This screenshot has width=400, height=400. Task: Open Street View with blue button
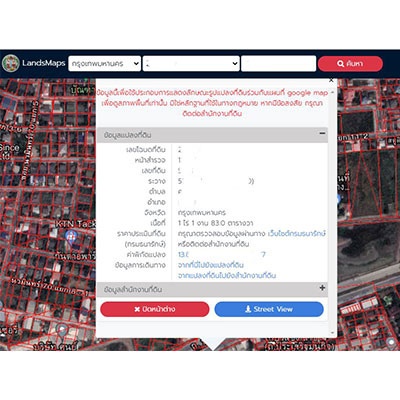coord(269,309)
